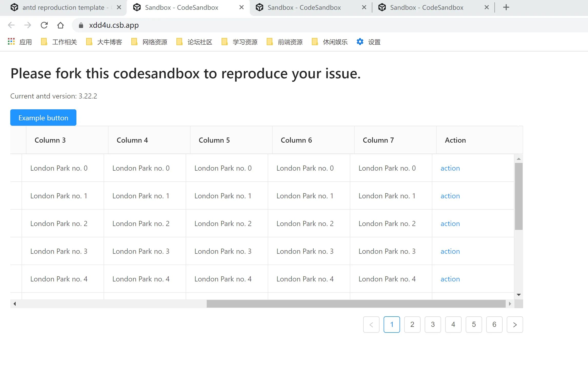Click the Example button
588x381 pixels.
coord(43,118)
